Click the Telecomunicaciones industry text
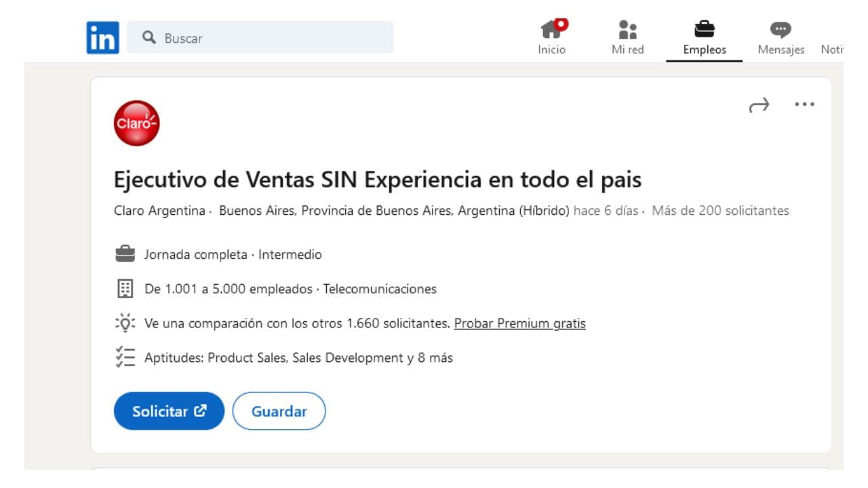868x488 pixels. tap(380, 289)
